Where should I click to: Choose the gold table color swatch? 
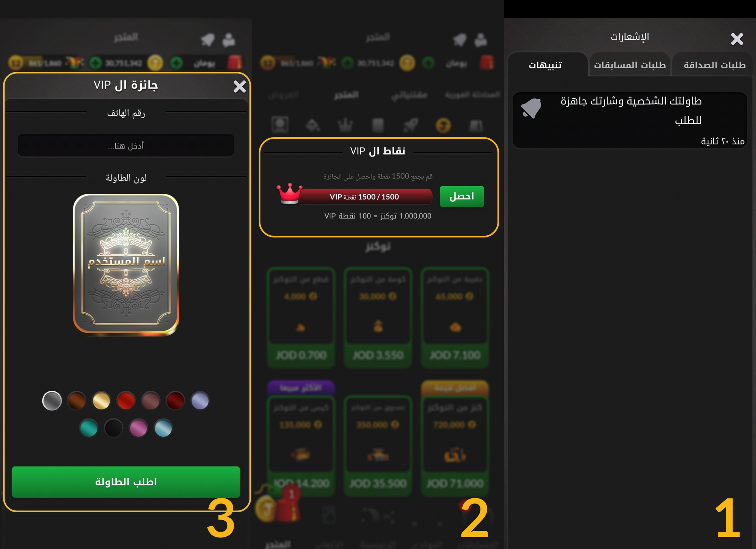pos(101,401)
